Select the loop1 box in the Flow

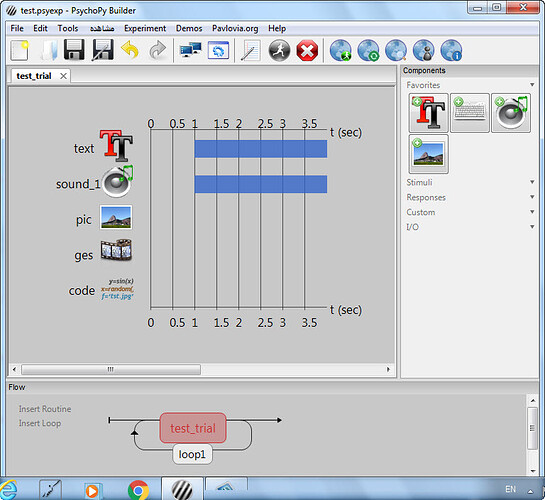click(192, 454)
